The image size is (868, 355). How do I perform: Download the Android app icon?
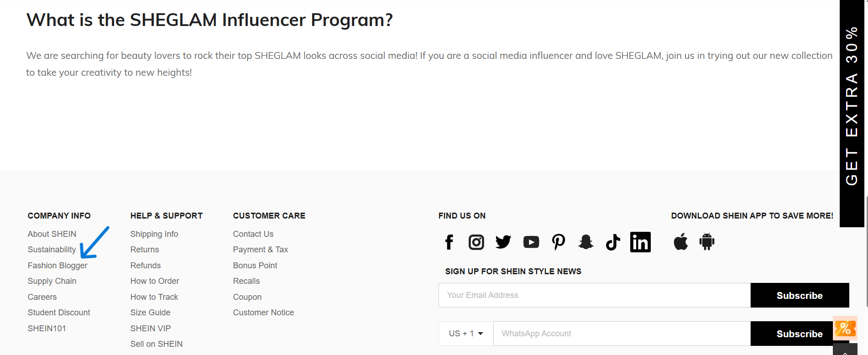(x=707, y=242)
